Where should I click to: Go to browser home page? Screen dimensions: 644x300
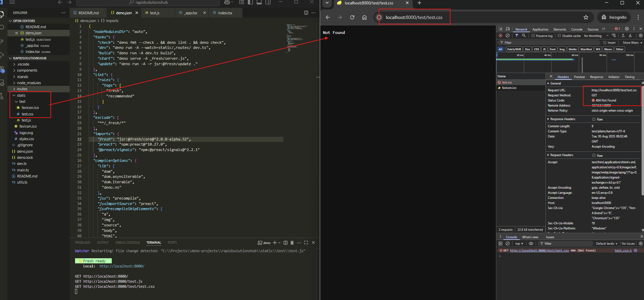tap(364, 17)
